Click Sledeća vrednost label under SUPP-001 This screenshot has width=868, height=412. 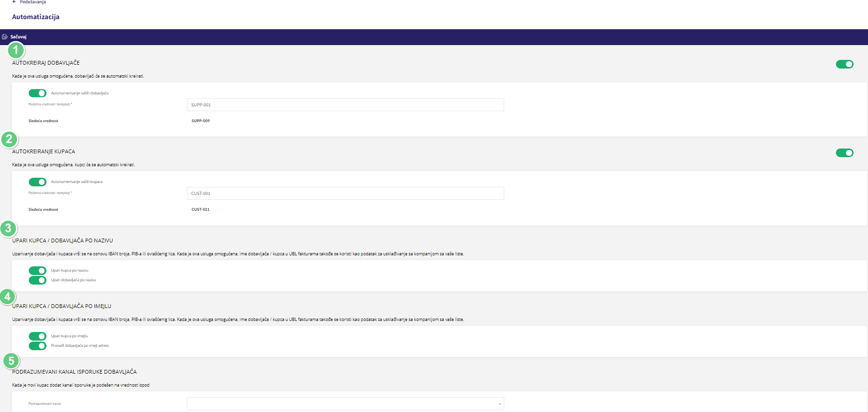[x=43, y=121]
